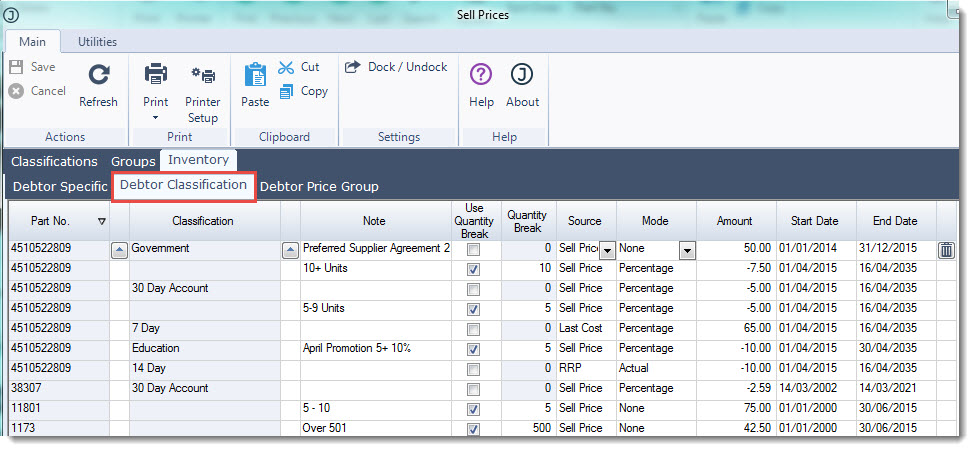Uncheck Quantity Break for the 10+ Units row

[x=473, y=270]
